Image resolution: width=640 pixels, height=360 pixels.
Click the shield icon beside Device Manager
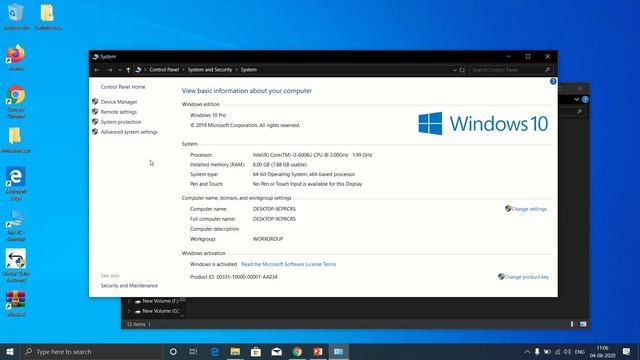(95, 102)
